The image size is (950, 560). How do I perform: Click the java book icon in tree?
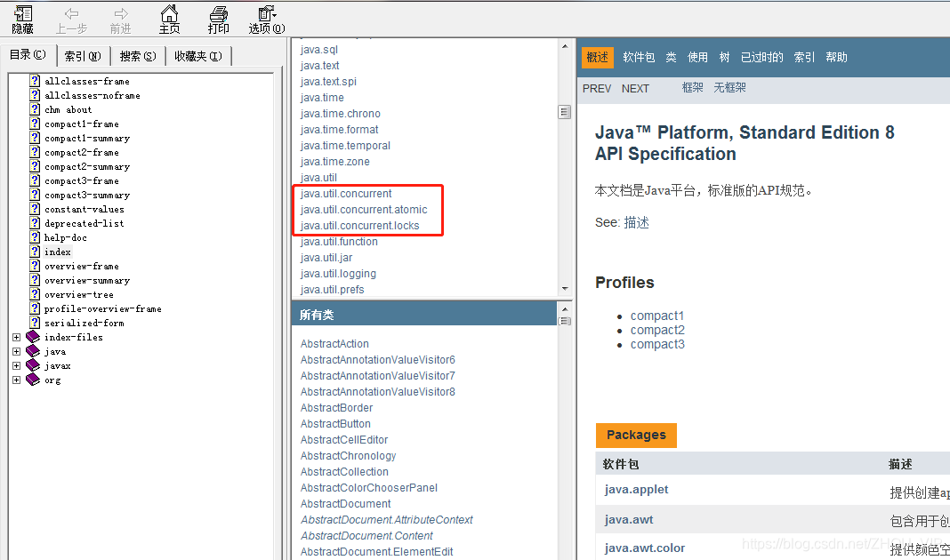(x=33, y=351)
